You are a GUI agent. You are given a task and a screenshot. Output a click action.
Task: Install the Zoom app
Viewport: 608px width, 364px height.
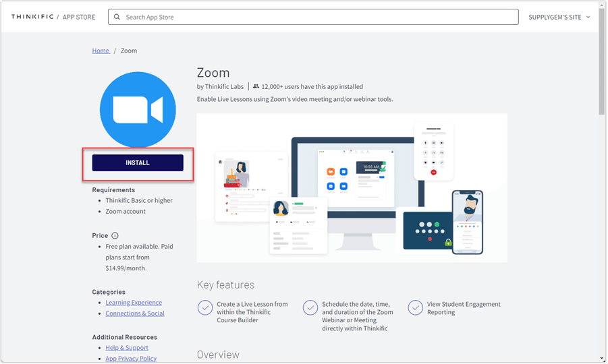(138, 162)
